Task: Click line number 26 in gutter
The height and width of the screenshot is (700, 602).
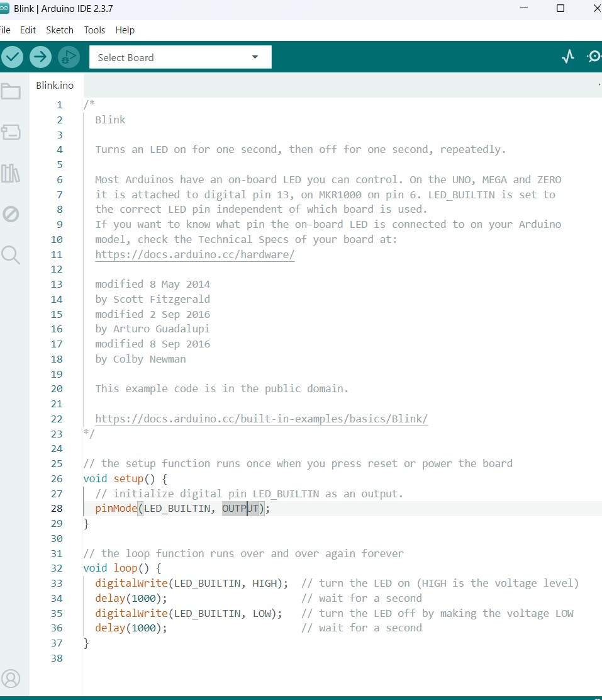Action: click(x=57, y=478)
